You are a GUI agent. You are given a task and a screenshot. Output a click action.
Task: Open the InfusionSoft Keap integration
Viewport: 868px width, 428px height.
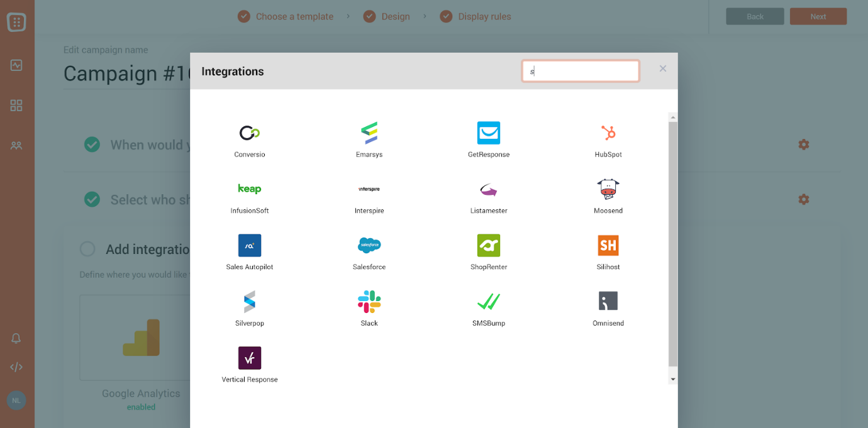pos(250,189)
